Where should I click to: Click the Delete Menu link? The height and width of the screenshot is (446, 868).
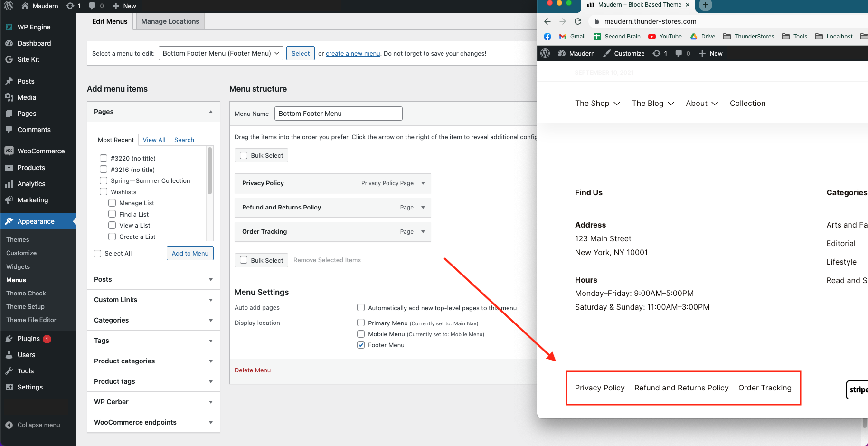(x=253, y=370)
